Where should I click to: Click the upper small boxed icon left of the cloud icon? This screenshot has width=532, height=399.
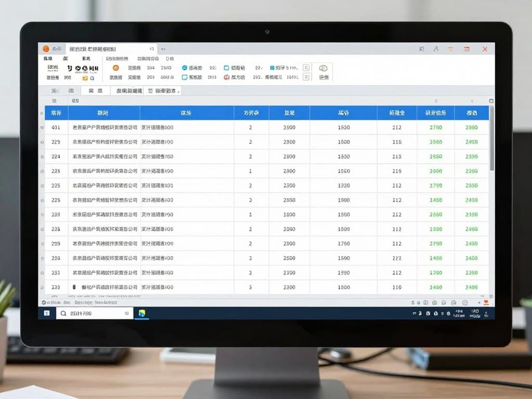(306, 68)
